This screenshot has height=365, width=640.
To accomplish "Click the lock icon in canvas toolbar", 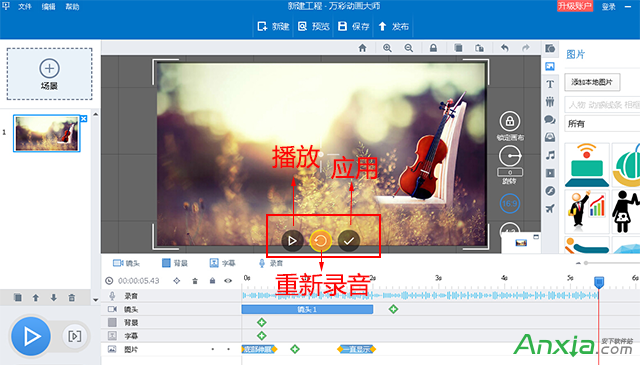I will tap(433, 48).
